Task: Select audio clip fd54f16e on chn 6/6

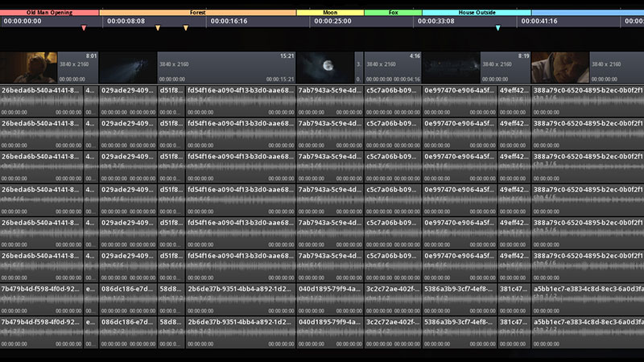Action: click(241, 266)
